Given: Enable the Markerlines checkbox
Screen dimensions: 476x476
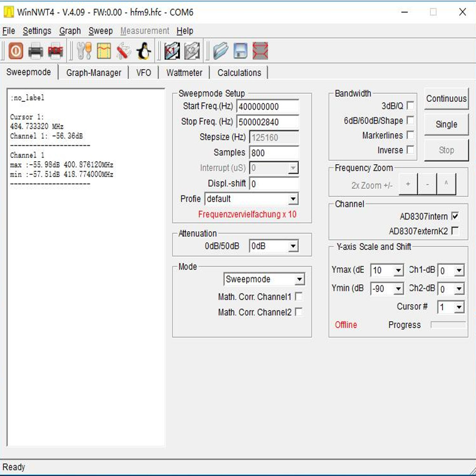Looking at the screenshot, I should 411,135.
